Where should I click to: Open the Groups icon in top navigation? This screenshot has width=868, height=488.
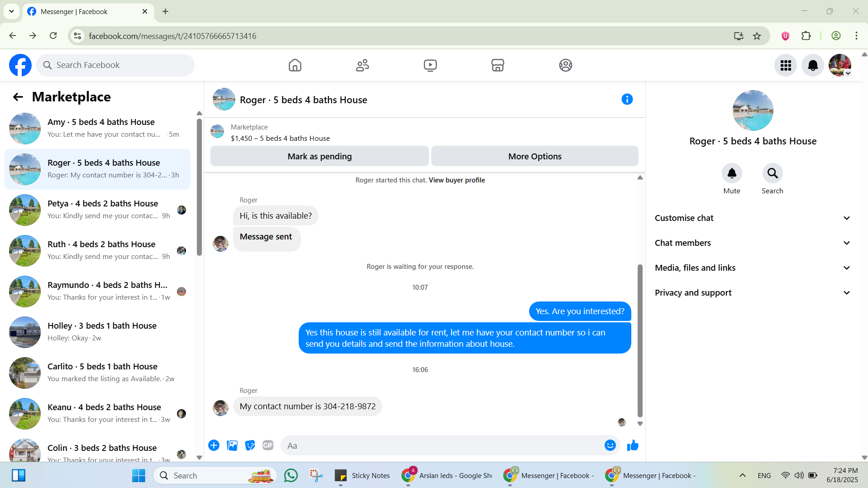(x=566, y=65)
